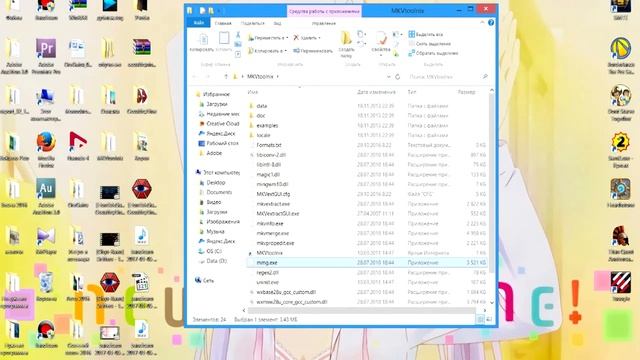The height and width of the screenshot is (360, 640).
Task: Expand the MKVtoolnix breadcrumb chevron
Action: pos(278,76)
